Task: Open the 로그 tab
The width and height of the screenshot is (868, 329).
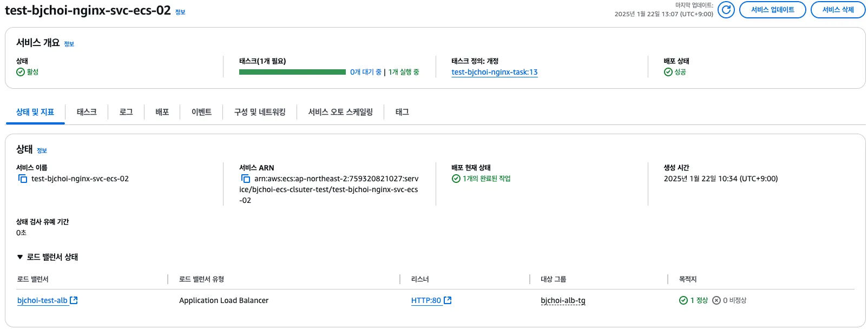Action: tap(126, 112)
